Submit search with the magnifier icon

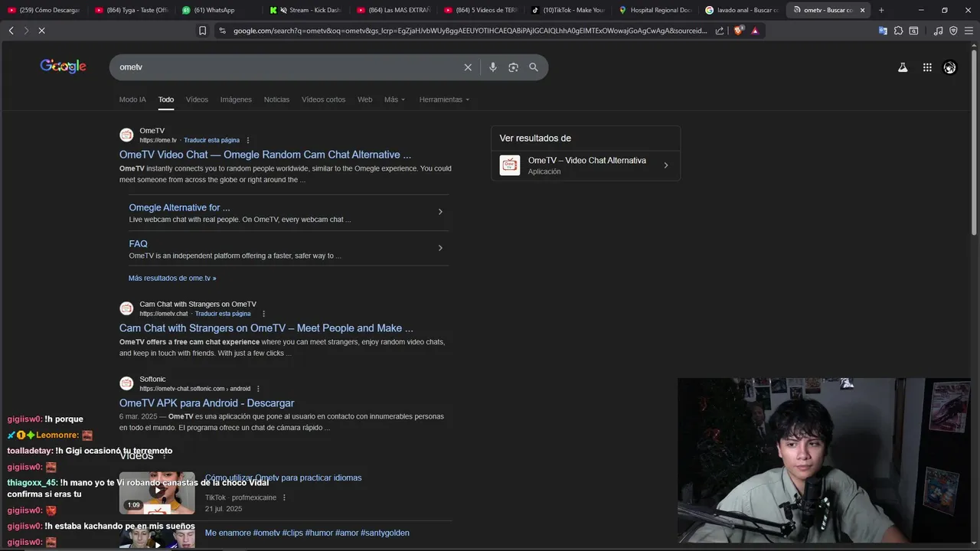[534, 67]
